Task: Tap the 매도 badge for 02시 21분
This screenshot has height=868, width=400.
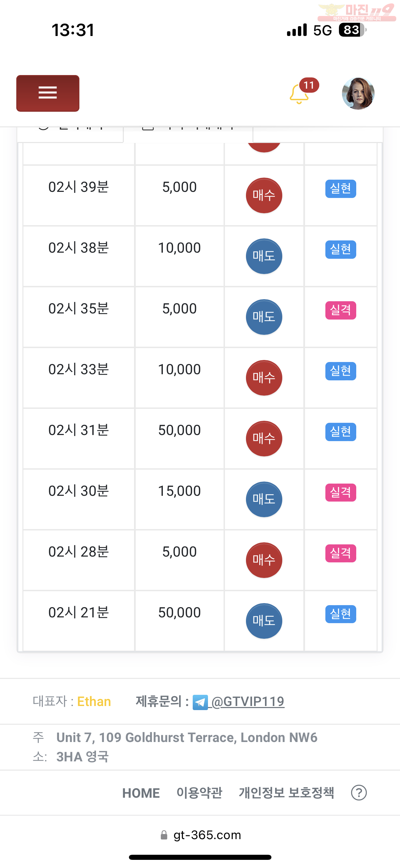Action: 264,621
